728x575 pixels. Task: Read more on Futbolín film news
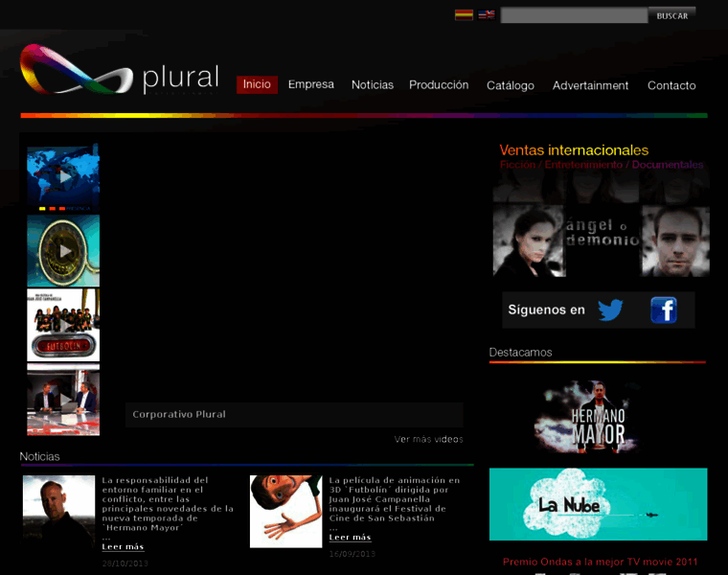click(x=350, y=538)
